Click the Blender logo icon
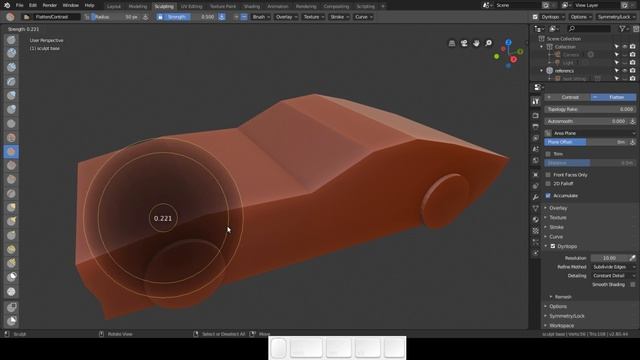The height and width of the screenshot is (360, 640). point(7,5)
